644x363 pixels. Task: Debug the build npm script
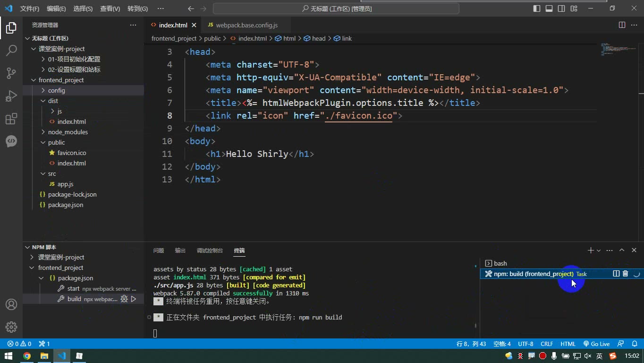[x=124, y=299]
